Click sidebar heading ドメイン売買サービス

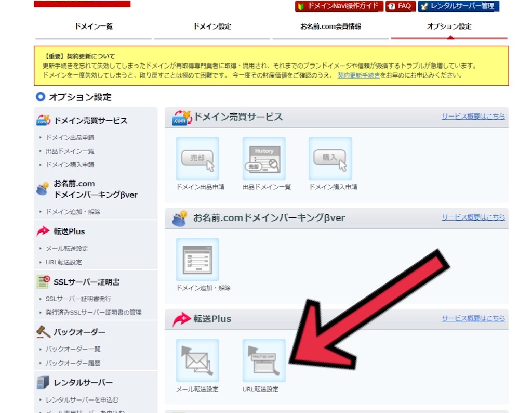pyautogui.click(x=90, y=121)
